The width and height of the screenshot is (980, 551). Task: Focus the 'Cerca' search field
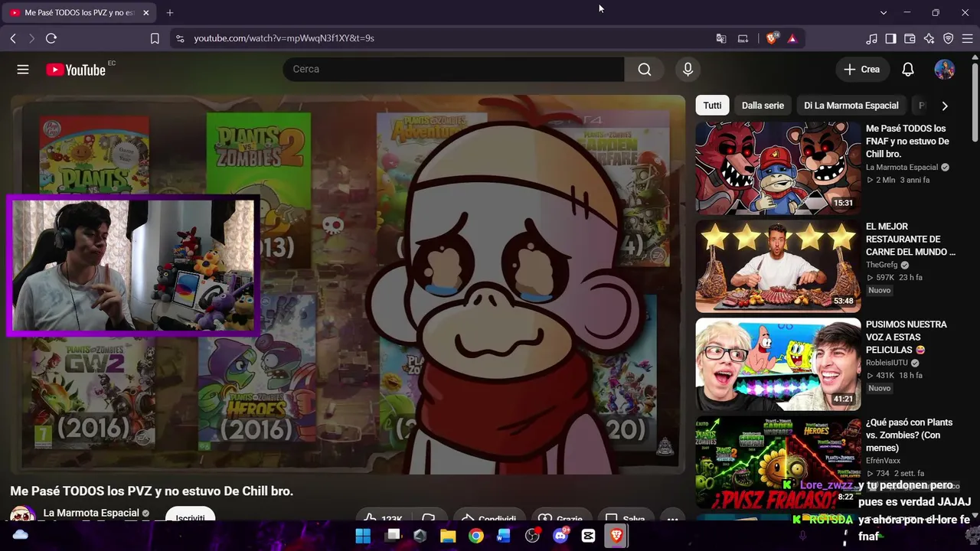(x=453, y=70)
